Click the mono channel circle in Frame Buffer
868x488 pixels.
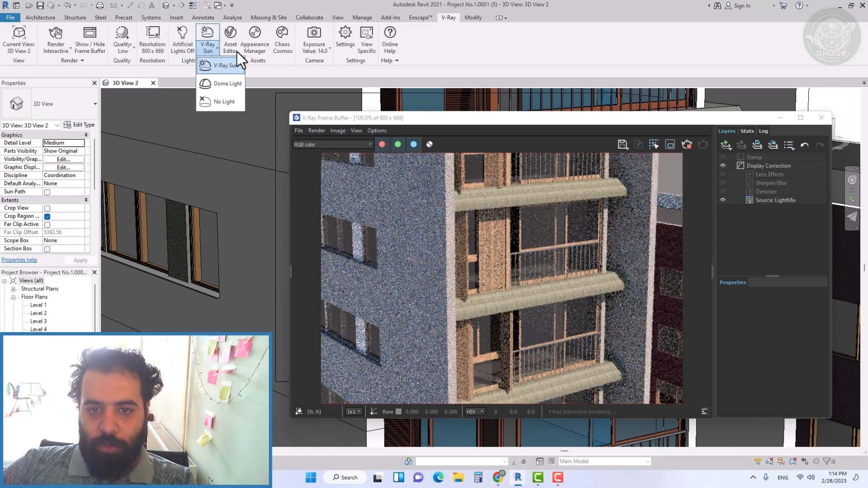[x=429, y=144]
